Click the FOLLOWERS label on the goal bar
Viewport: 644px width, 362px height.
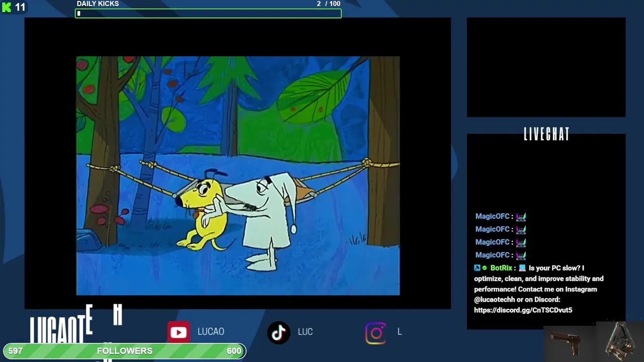124,351
